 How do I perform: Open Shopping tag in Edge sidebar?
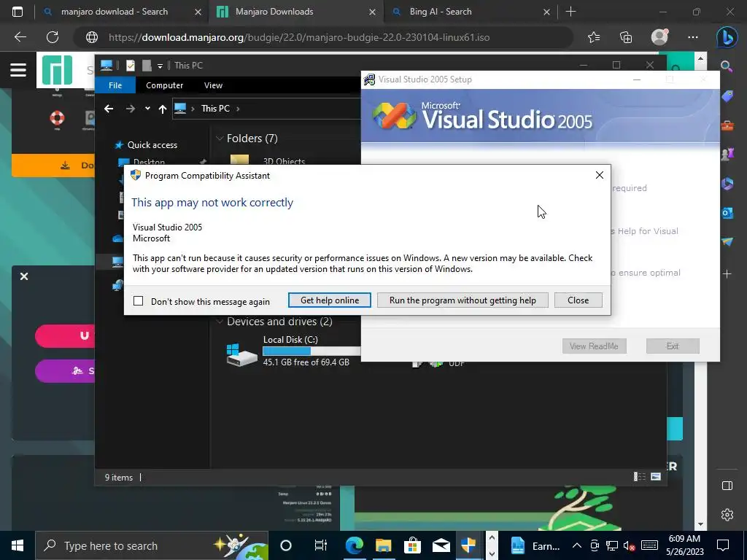point(727,96)
